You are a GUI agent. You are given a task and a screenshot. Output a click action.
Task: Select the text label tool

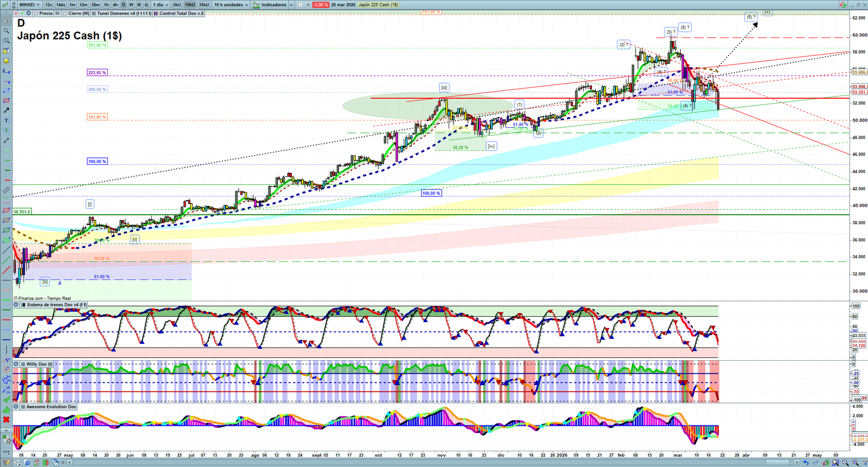click(6, 120)
